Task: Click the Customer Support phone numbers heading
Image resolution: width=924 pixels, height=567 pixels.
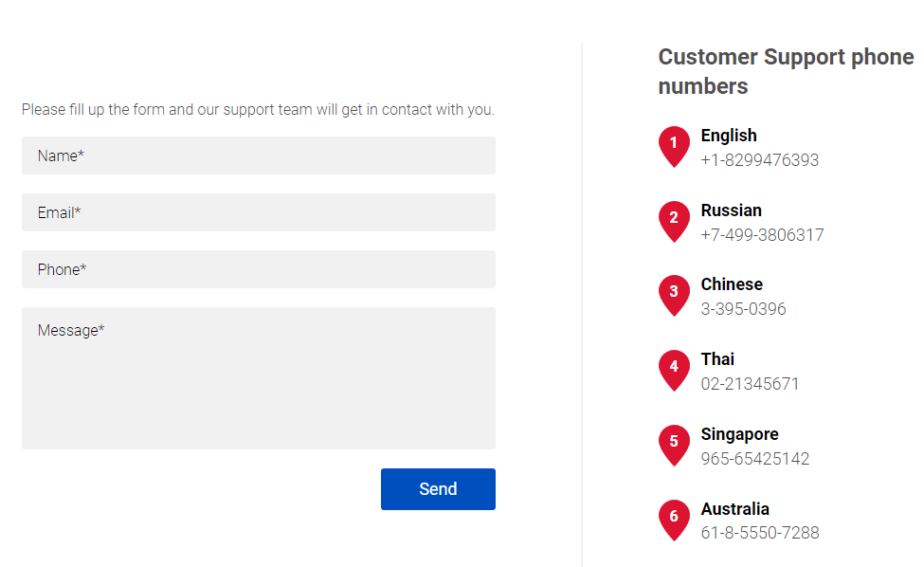Action: pyautogui.click(x=786, y=71)
